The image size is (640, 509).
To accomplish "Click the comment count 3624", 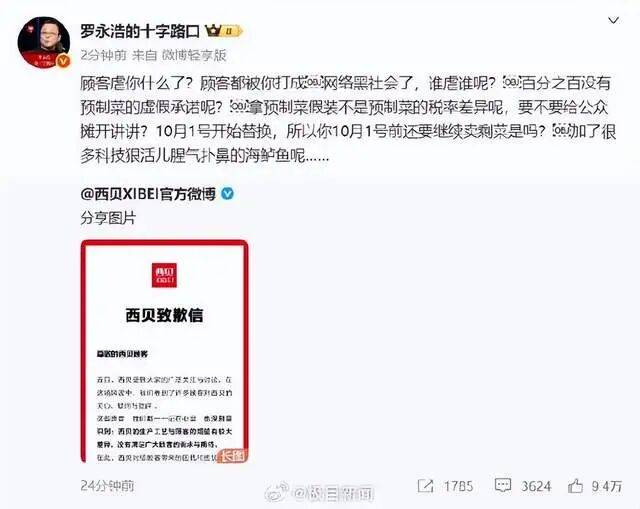I will 536,486.
